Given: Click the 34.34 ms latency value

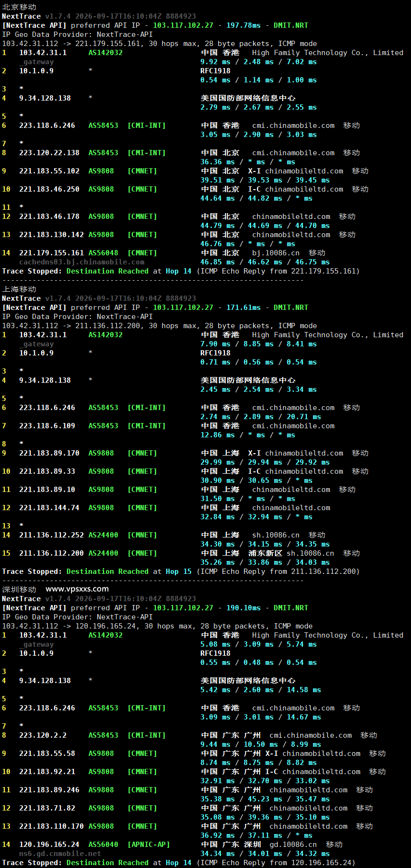Looking at the screenshot, I should pyautogui.click(x=218, y=854).
